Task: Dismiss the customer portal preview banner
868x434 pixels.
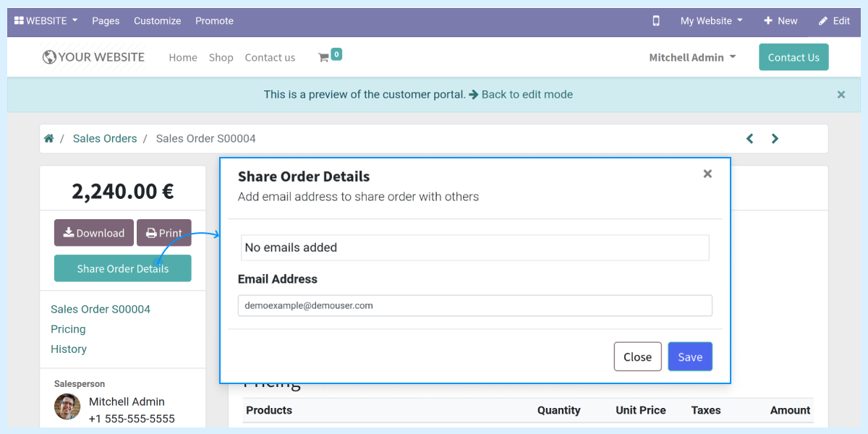Action: (841, 94)
